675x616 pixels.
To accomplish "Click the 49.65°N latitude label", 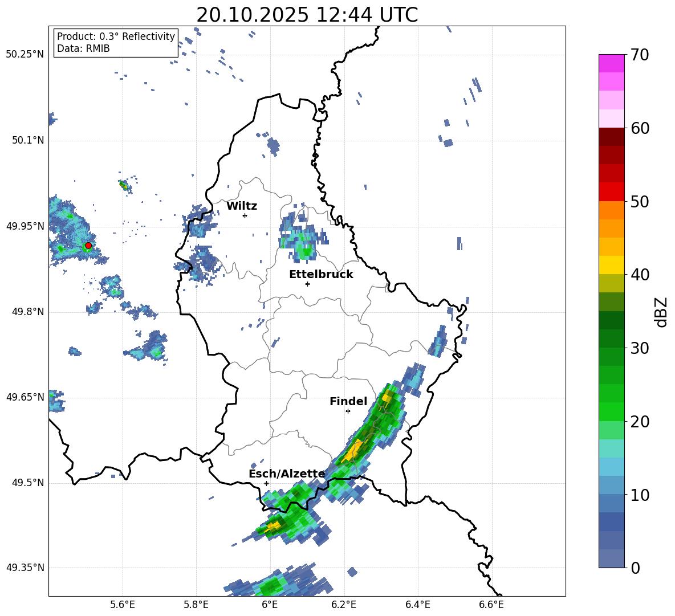I will tap(25, 397).
